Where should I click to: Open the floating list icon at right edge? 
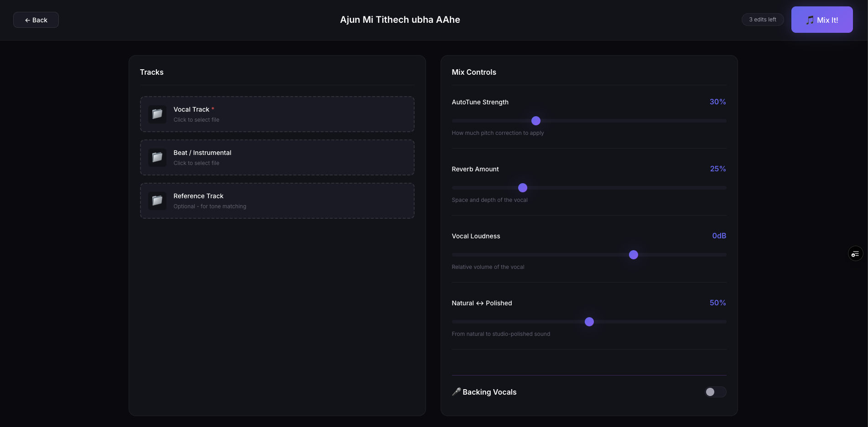[x=855, y=253]
